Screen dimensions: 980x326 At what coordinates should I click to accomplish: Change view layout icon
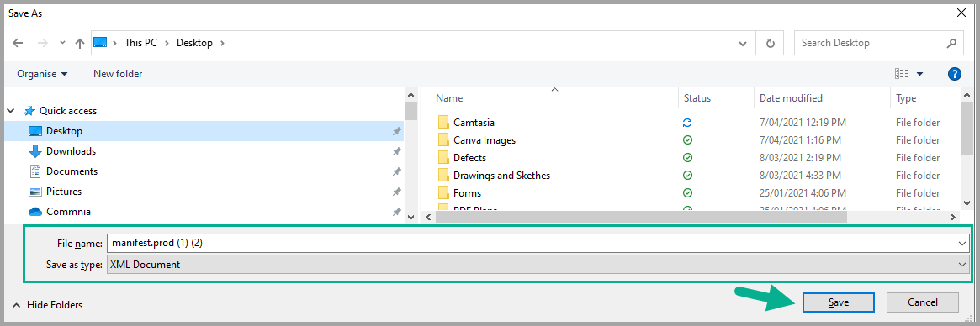pos(901,74)
